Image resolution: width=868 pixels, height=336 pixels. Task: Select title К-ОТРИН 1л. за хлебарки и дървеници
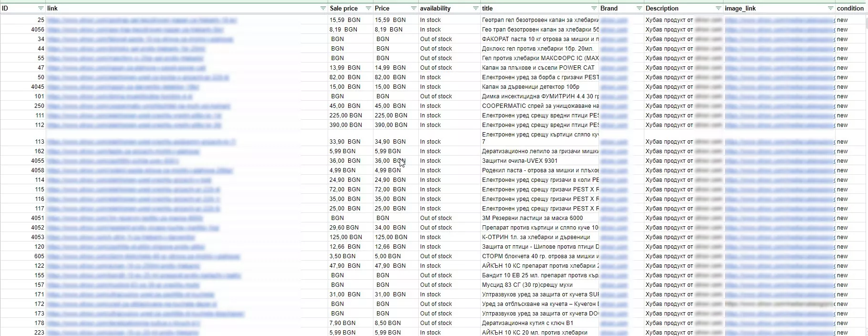point(536,237)
